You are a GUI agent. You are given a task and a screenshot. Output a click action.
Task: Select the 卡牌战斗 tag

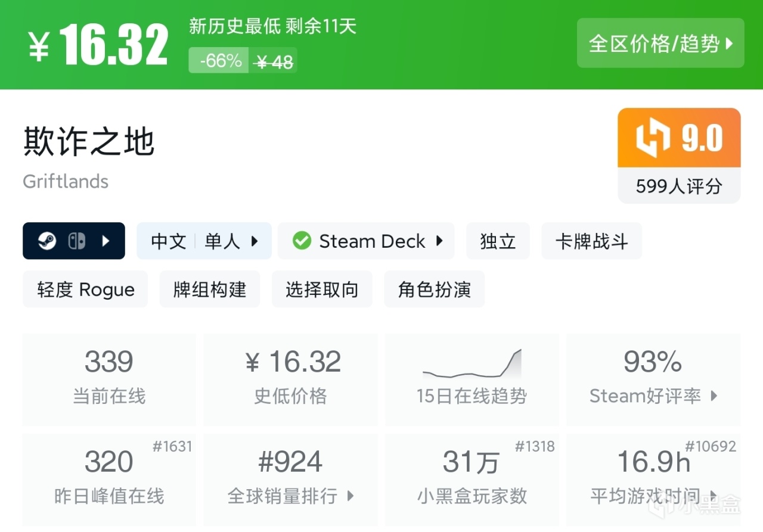tap(591, 241)
